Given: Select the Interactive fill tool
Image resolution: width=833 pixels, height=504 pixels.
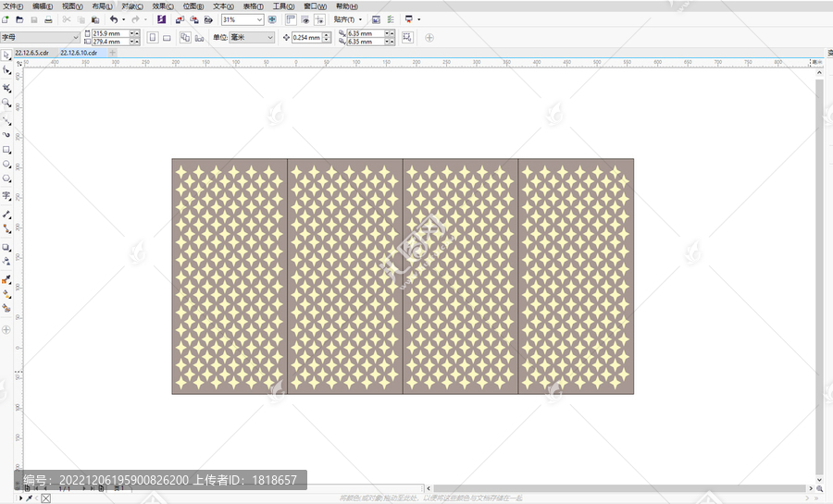Looking at the screenshot, I should click(x=6, y=294).
